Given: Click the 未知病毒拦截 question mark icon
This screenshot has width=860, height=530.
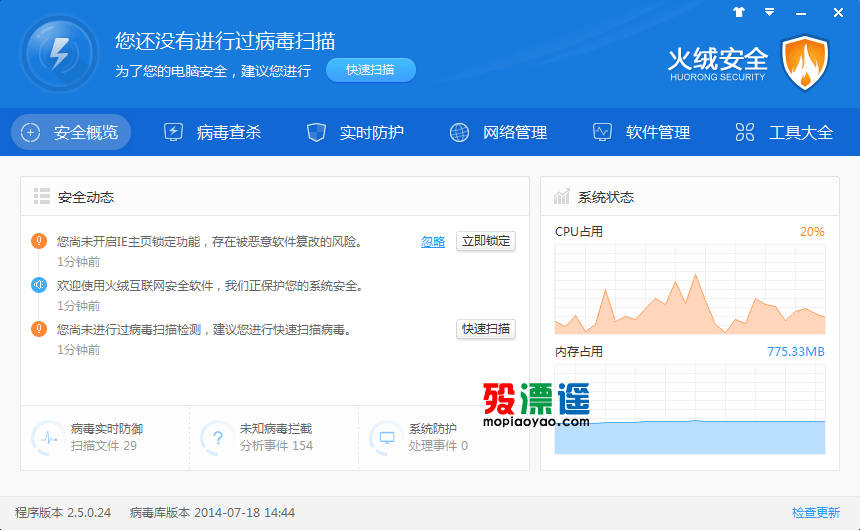Looking at the screenshot, I should click(x=217, y=438).
